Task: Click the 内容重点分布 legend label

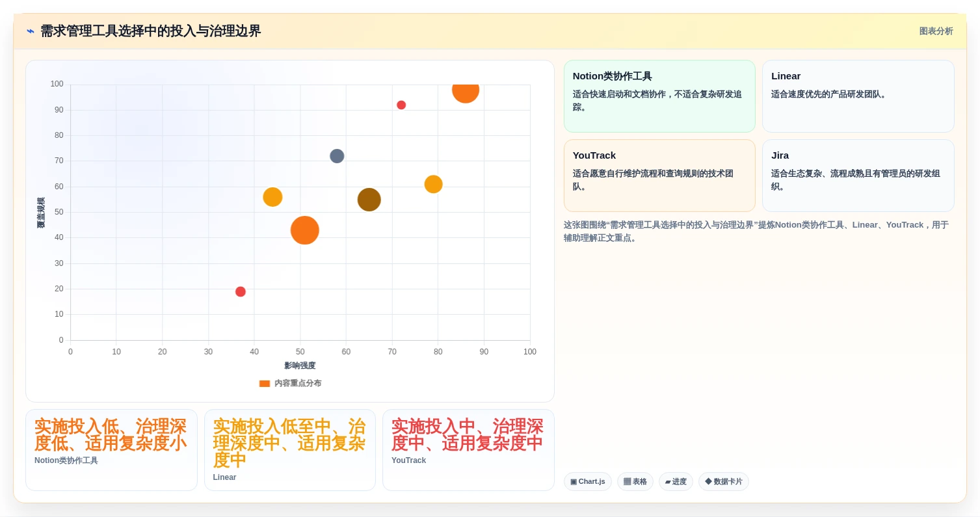Action: pyautogui.click(x=298, y=384)
